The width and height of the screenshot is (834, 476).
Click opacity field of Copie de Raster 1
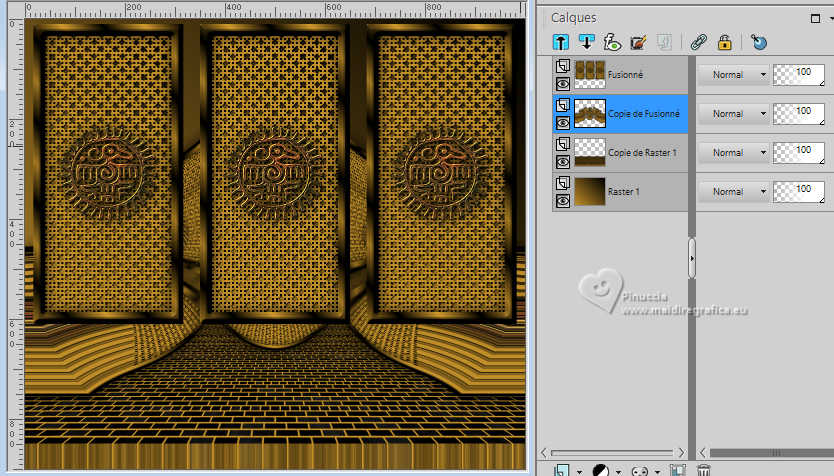click(x=797, y=152)
